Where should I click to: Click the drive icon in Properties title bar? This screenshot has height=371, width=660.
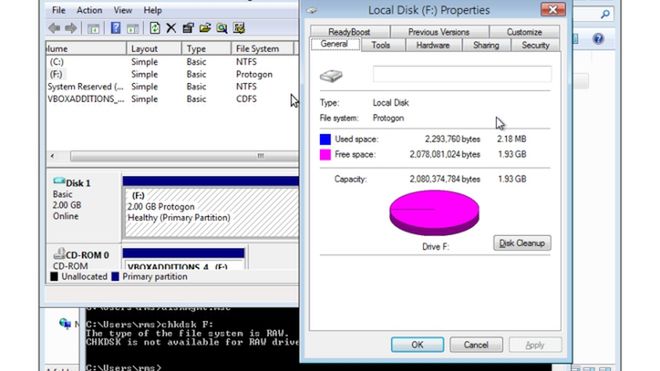[312, 10]
